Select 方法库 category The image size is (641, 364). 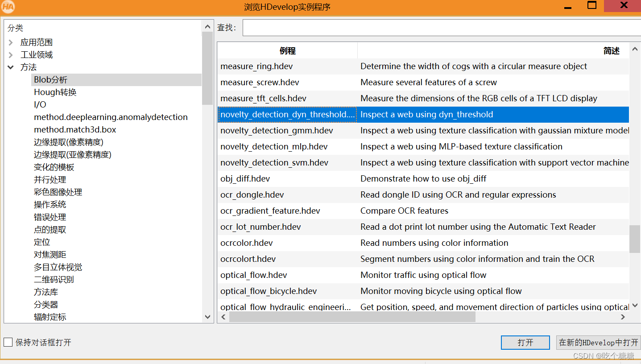[46, 292]
